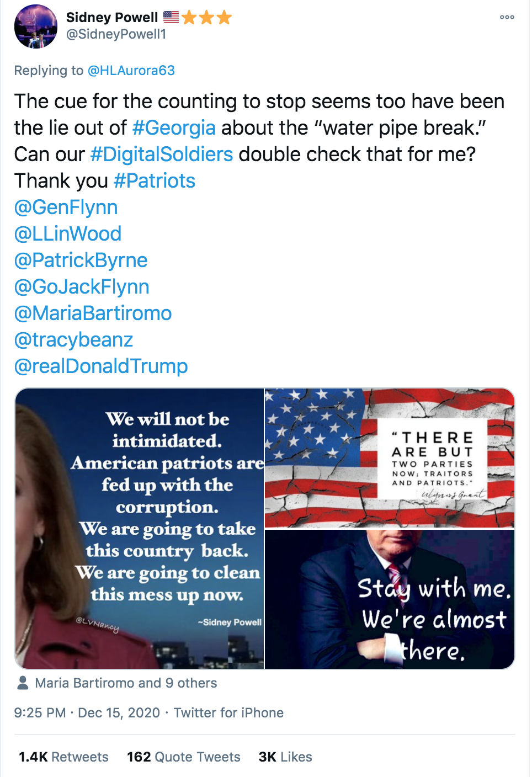Open the #DigitalSoldiers hashtag

(x=161, y=155)
